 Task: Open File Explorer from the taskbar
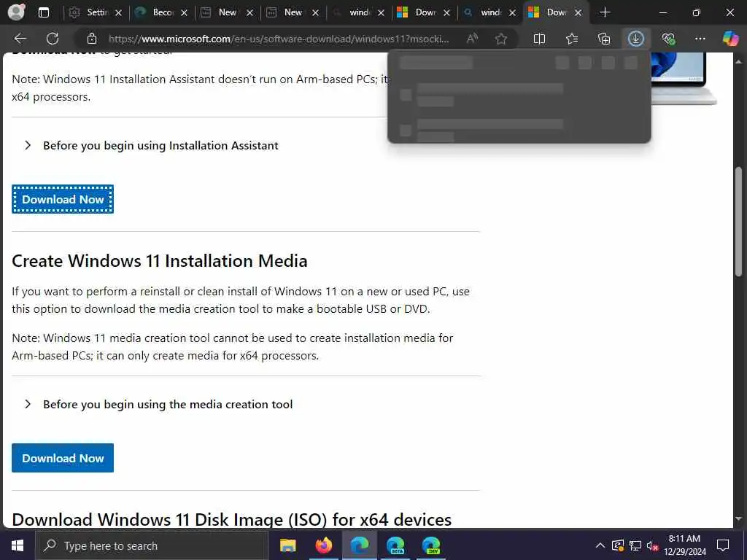(287, 545)
